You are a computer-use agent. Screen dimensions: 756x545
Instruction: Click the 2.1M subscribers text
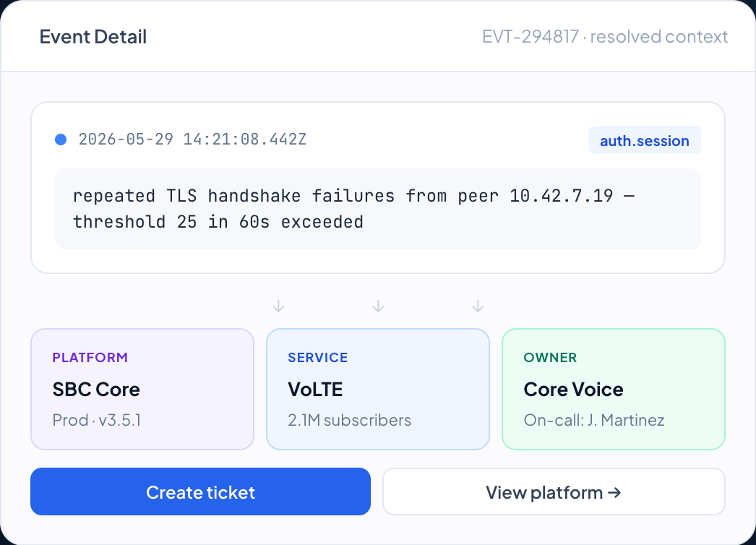350,420
